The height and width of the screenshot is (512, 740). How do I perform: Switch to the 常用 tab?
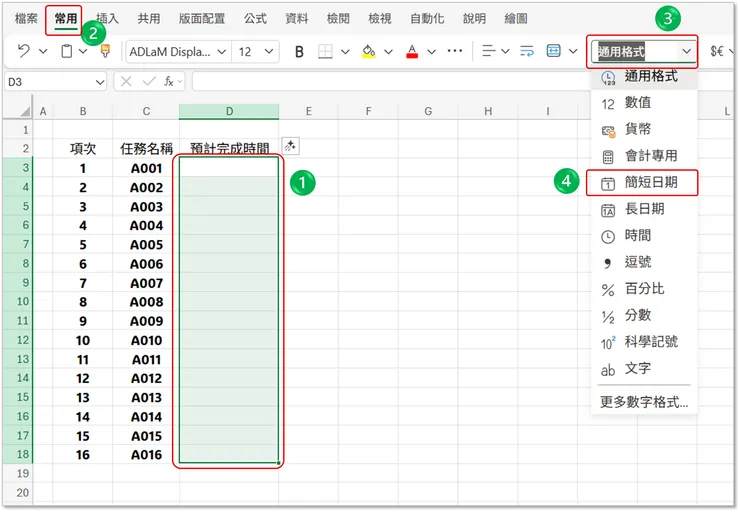tap(66, 18)
